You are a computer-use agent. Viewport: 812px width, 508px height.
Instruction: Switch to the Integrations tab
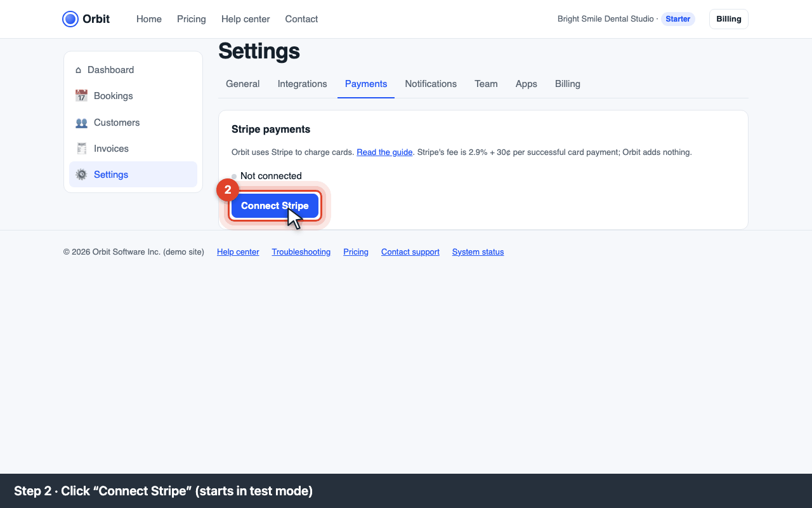tap(303, 84)
